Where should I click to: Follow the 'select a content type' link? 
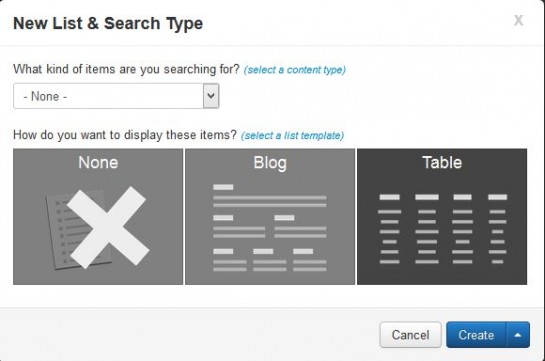295,70
